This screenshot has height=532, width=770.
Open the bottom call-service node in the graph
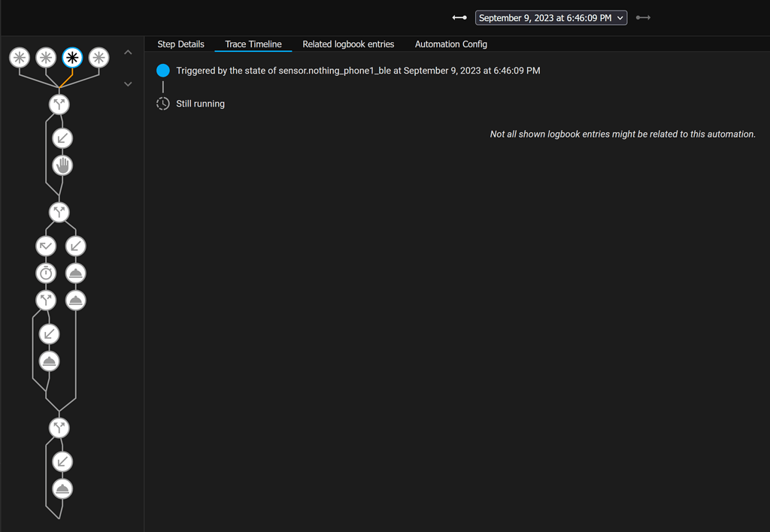coord(62,488)
